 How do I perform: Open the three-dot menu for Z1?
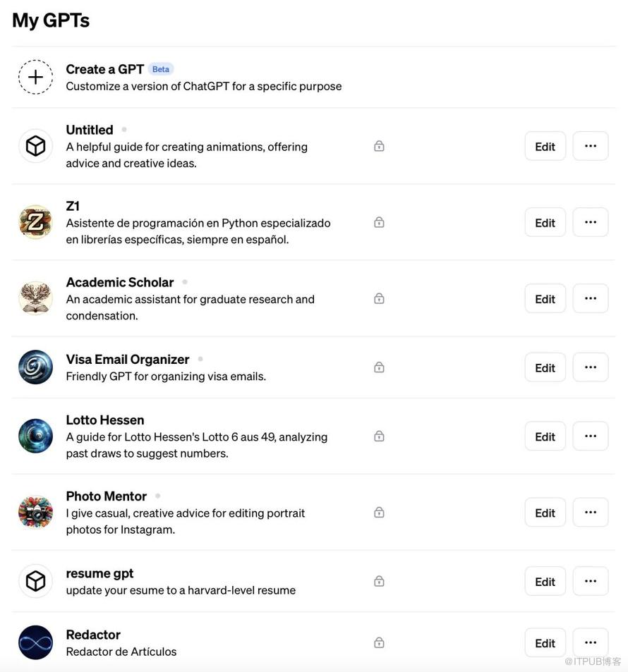(591, 222)
